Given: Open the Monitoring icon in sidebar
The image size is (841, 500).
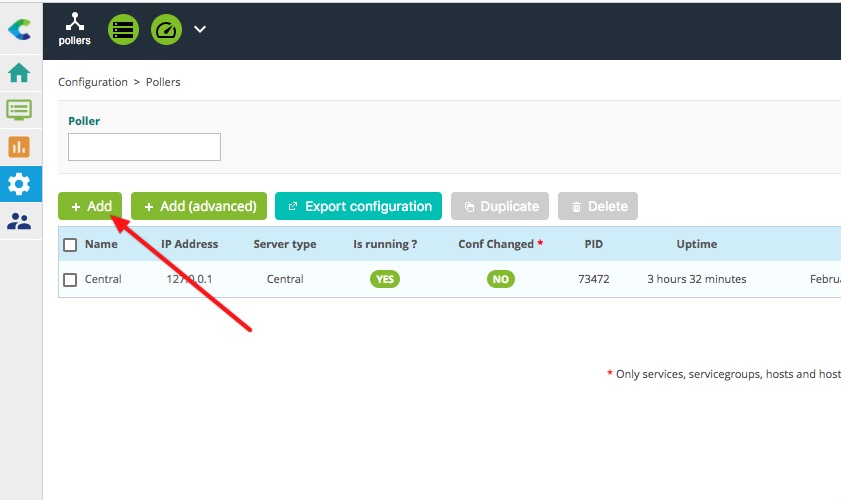Looking at the screenshot, I should coord(20,110).
